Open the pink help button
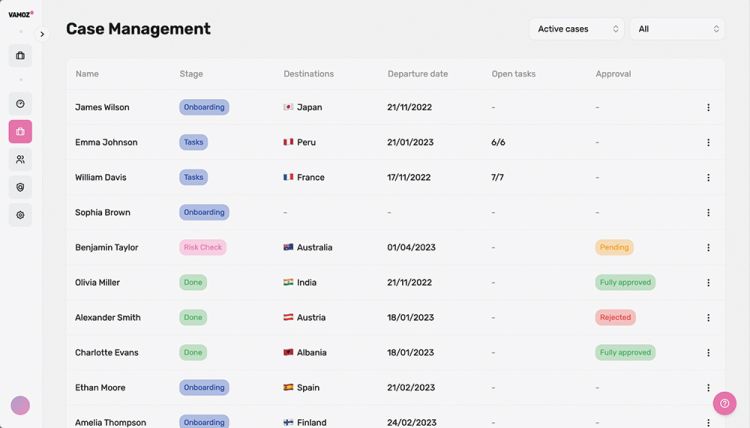 tap(724, 403)
